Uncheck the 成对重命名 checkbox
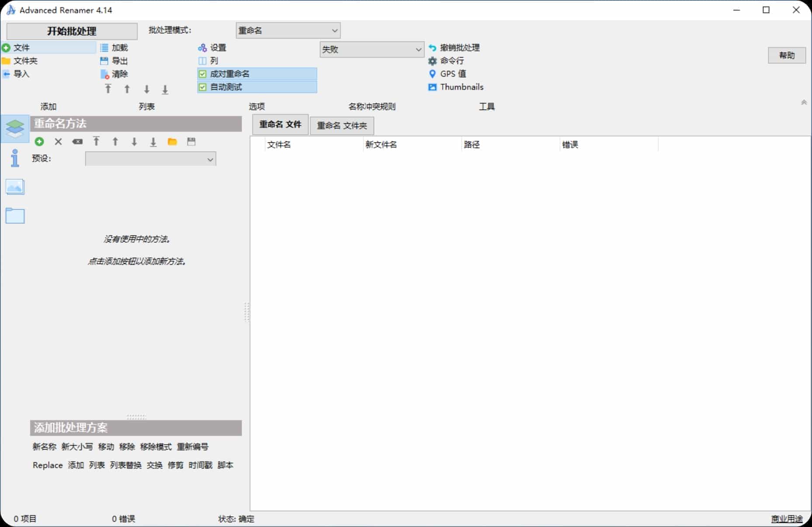The width and height of the screenshot is (812, 527). tap(202, 74)
